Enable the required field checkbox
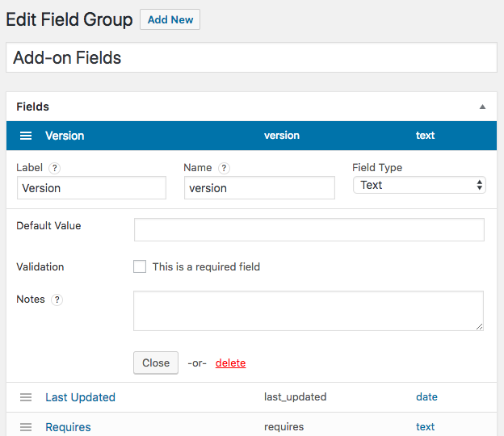 [x=140, y=266]
